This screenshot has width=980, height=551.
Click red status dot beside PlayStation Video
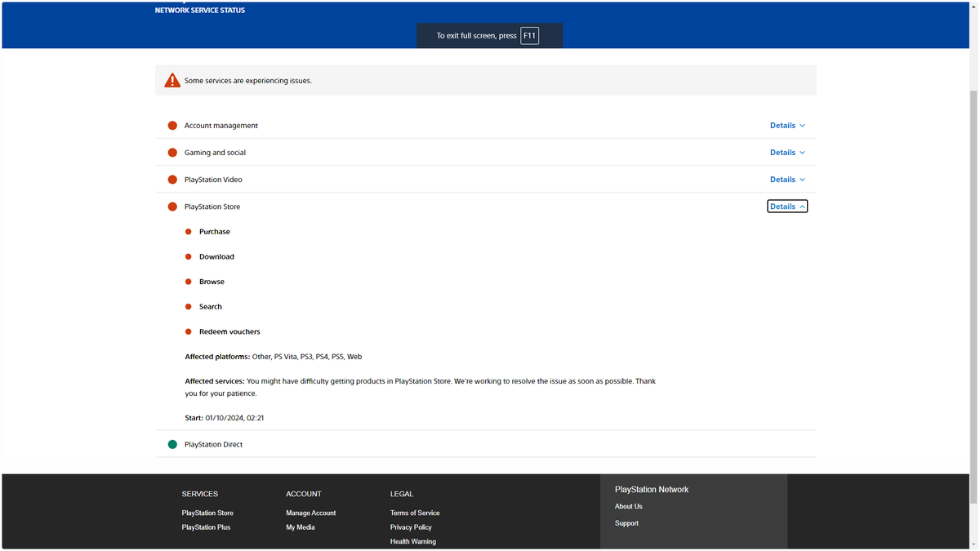point(172,180)
